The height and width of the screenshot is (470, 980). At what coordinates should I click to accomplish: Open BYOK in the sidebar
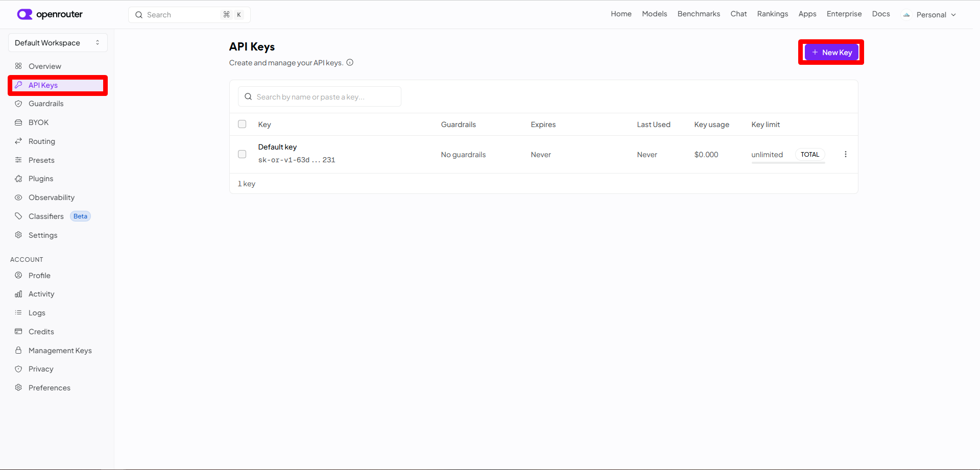[58, 122]
